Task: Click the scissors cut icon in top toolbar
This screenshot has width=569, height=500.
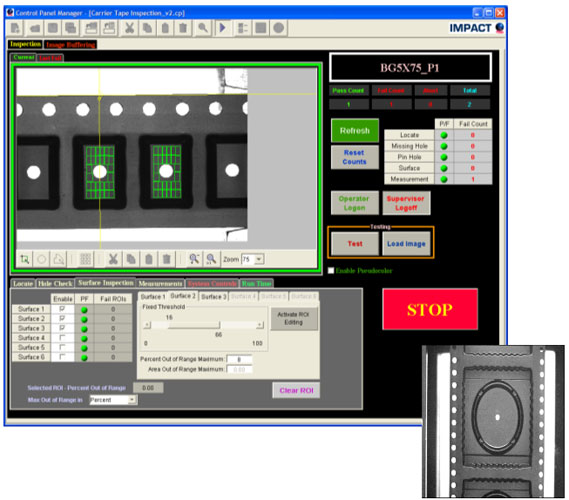Action: (129, 28)
